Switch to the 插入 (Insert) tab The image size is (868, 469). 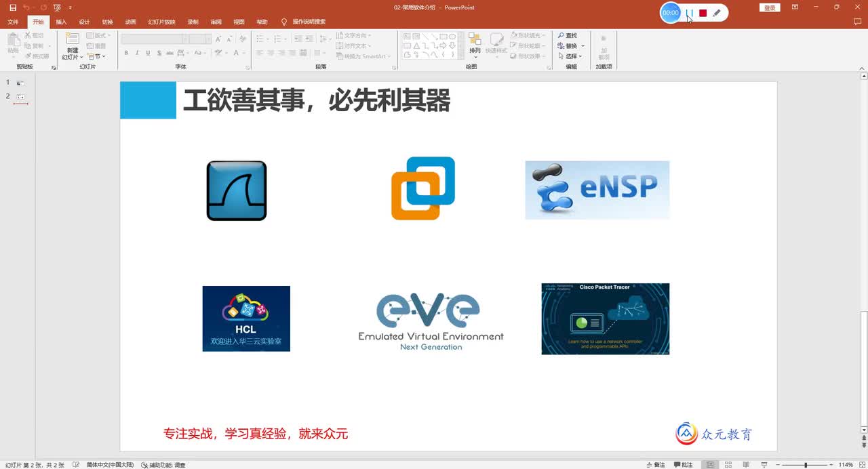tap(61, 22)
